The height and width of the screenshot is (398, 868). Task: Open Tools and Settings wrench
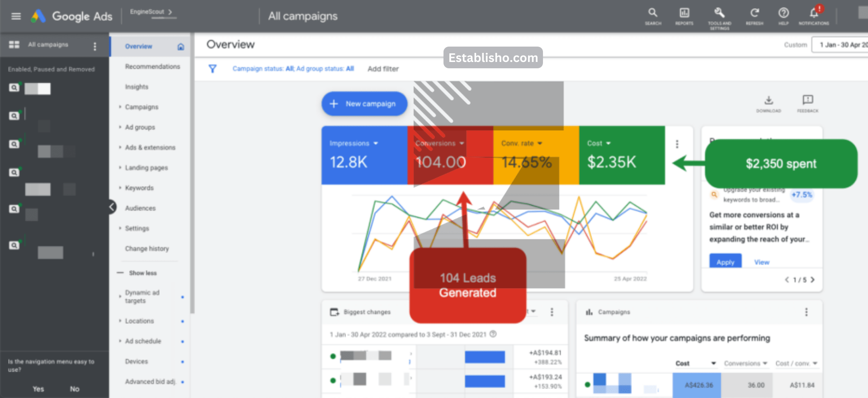719,14
